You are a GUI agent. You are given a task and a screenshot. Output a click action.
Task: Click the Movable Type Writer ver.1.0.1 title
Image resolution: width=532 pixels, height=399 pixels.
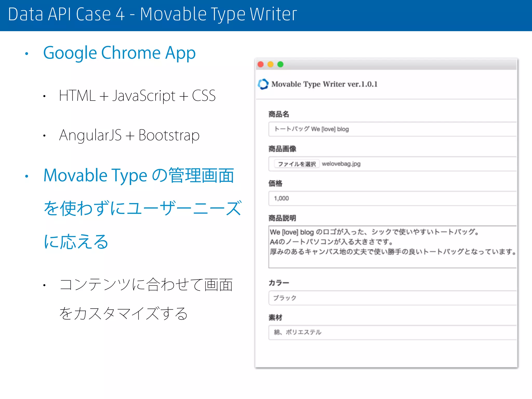pyautogui.click(x=324, y=84)
